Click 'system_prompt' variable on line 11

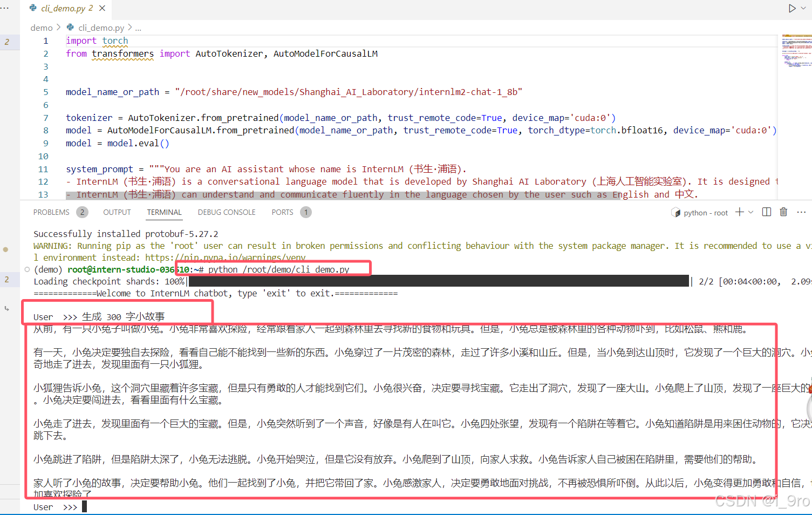pyautogui.click(x=99, y=169)
